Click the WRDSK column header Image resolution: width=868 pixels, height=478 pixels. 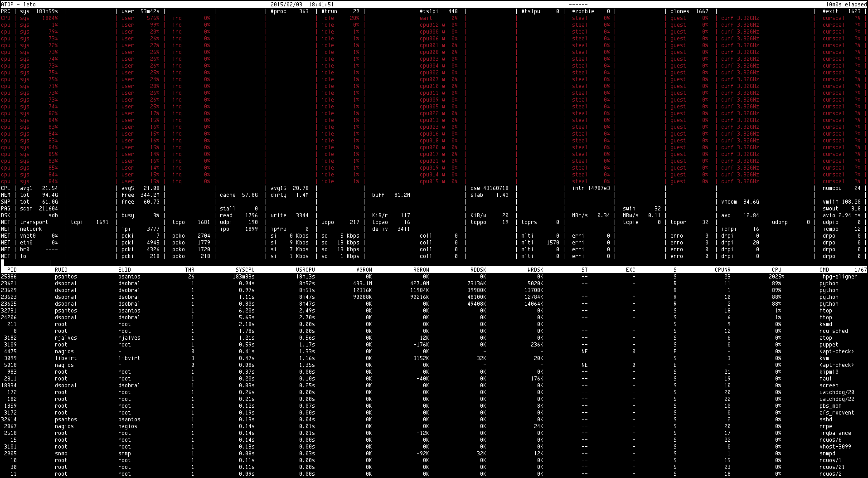(535, 270)
